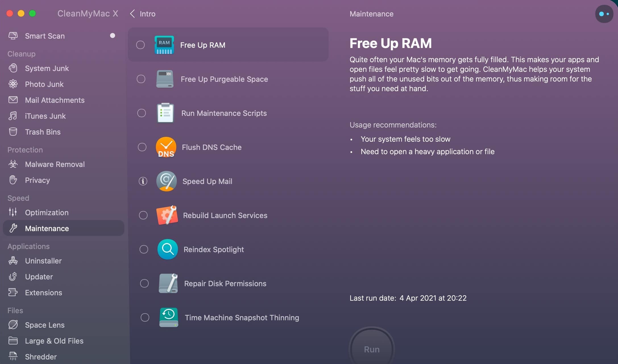The image size is (618, 364).
Task: Open Smart Scan from the sidebar
Action: tap(44, 36)
